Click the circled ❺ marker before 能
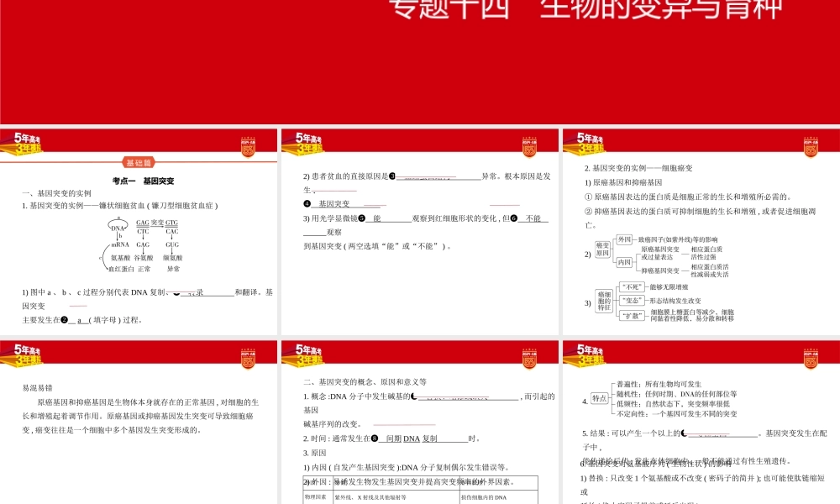The image size is (840, 504). (362, 218)
